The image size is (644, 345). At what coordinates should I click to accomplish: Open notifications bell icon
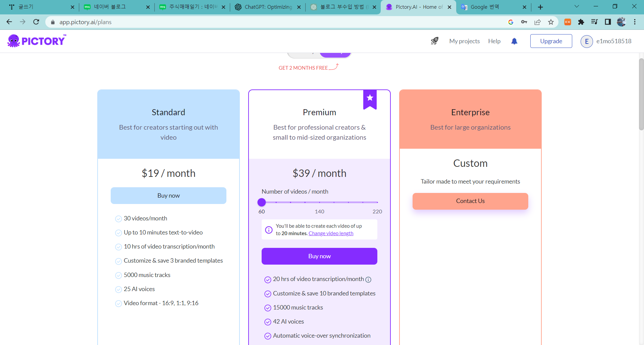tap(514, 41)
